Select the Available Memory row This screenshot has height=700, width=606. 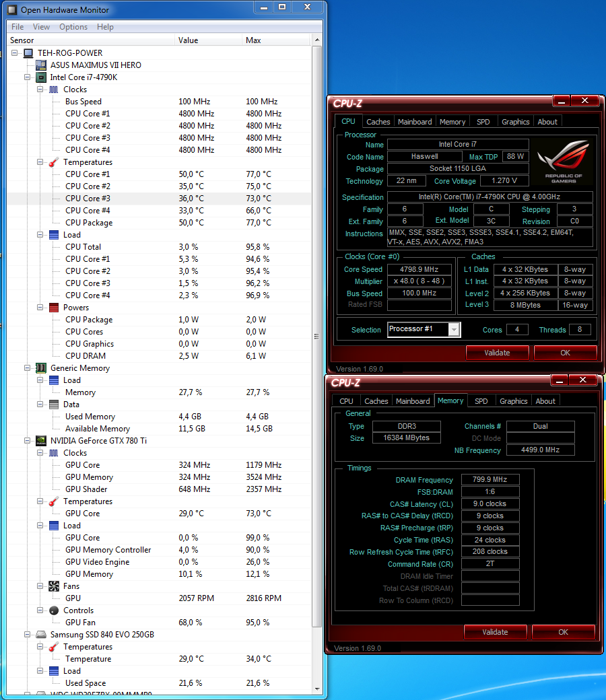159,429
